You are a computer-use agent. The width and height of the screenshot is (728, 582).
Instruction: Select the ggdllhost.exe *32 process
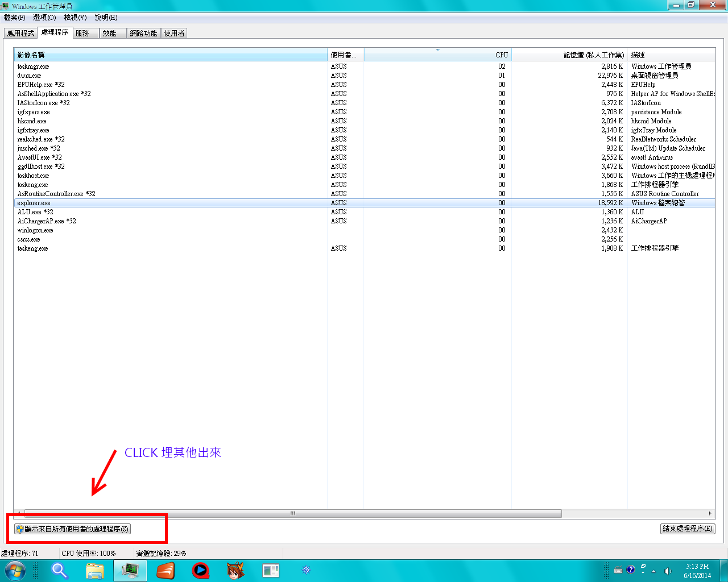[365, 167]
